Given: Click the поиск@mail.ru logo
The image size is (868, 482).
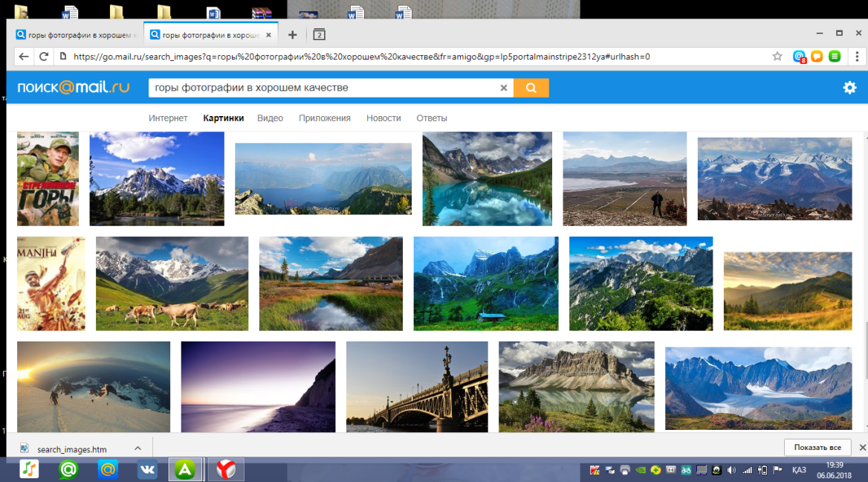Looking at the screenshot, I should point(73,88).
